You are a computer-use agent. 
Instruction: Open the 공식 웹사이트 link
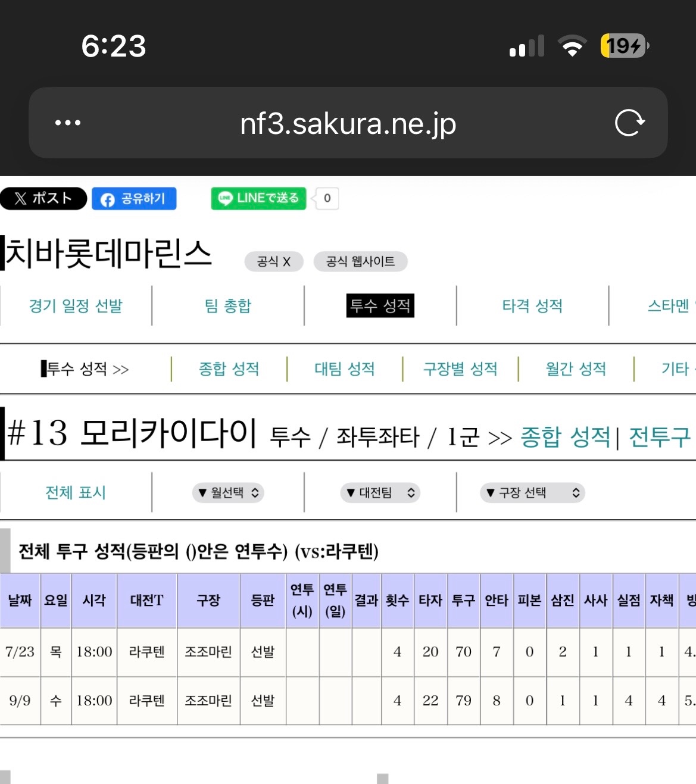click(x=360, y=261)
